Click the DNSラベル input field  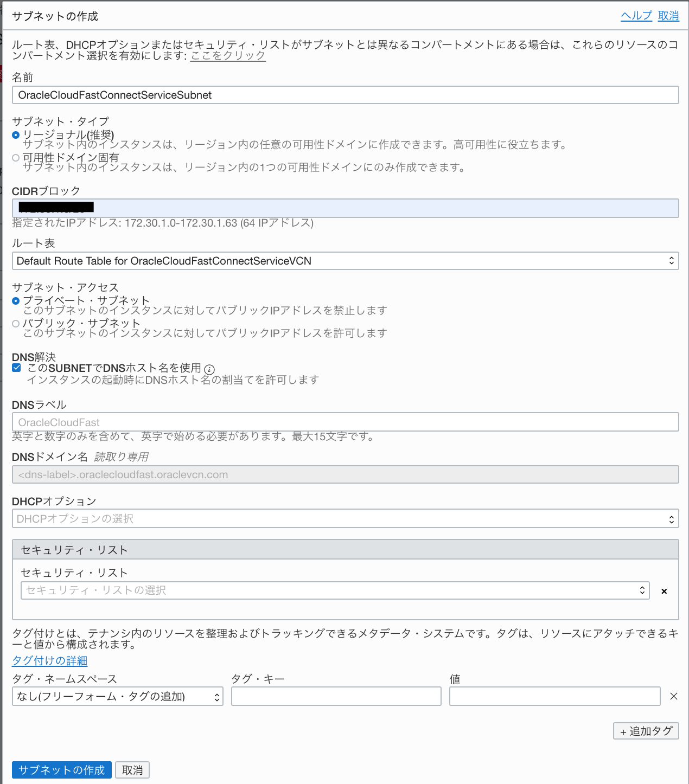(x=345, y=422)
